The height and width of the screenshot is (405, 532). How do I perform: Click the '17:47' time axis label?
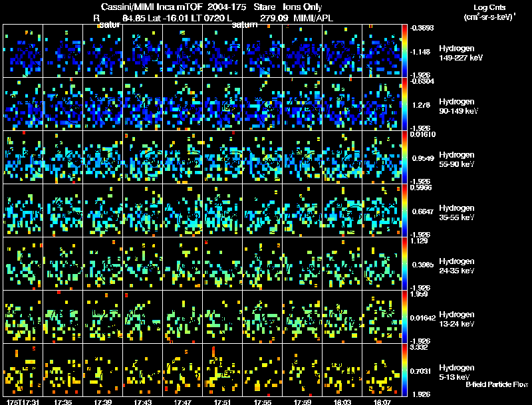(x=182, y=402)
